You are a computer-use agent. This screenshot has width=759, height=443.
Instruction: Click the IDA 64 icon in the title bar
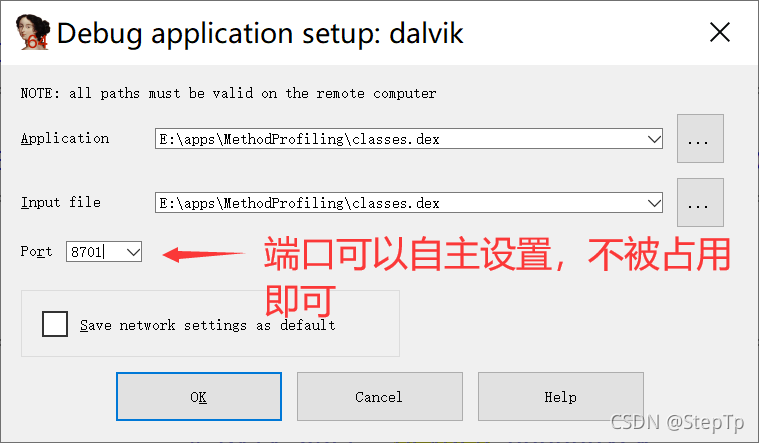[x=32, y=32]
